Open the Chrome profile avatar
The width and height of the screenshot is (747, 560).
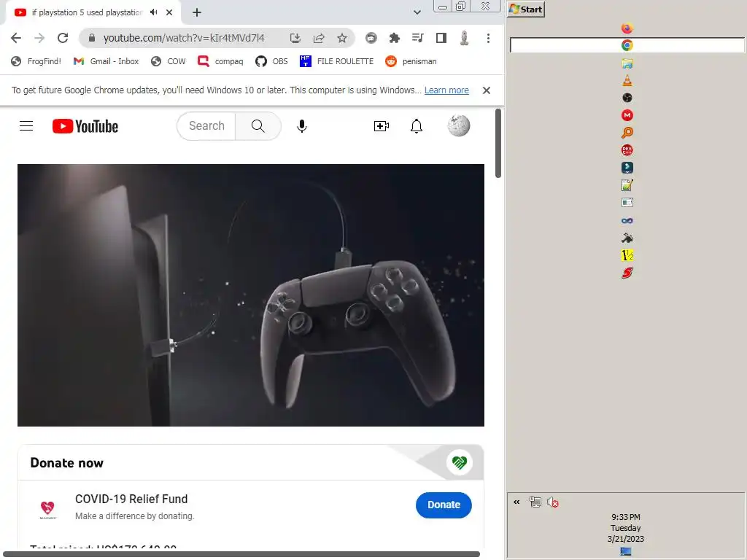click(x=465, y=38)
